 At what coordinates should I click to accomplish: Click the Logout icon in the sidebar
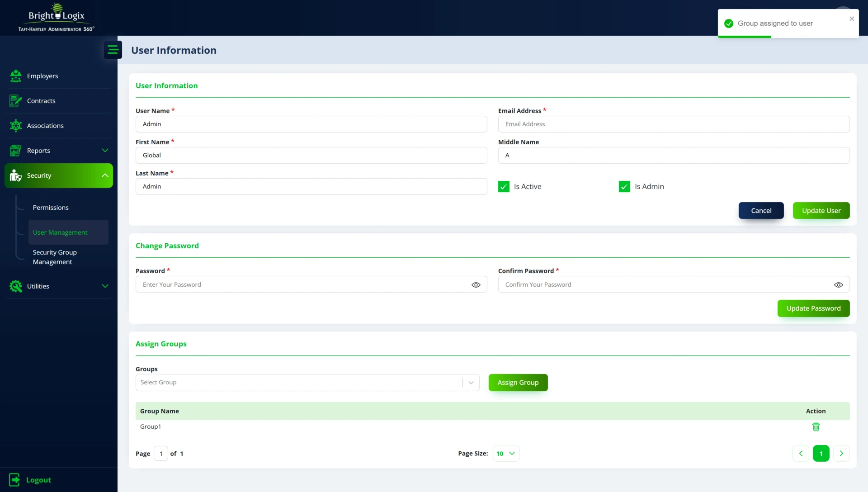[14, 480]
